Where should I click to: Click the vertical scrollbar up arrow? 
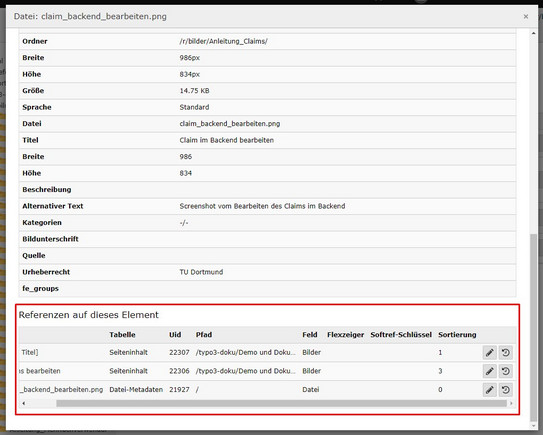(x=534, y=33)
